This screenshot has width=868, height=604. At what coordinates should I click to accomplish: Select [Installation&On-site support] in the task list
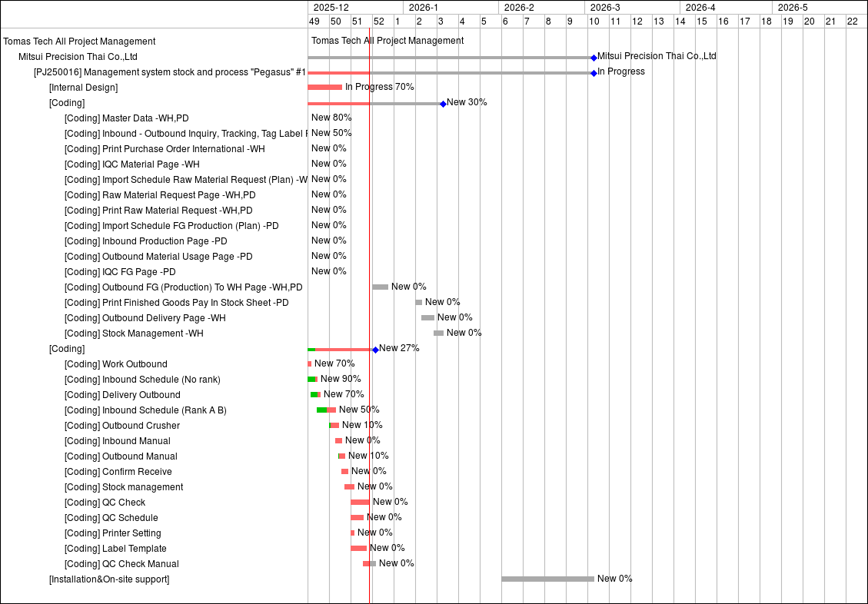(x=109, y=579)
